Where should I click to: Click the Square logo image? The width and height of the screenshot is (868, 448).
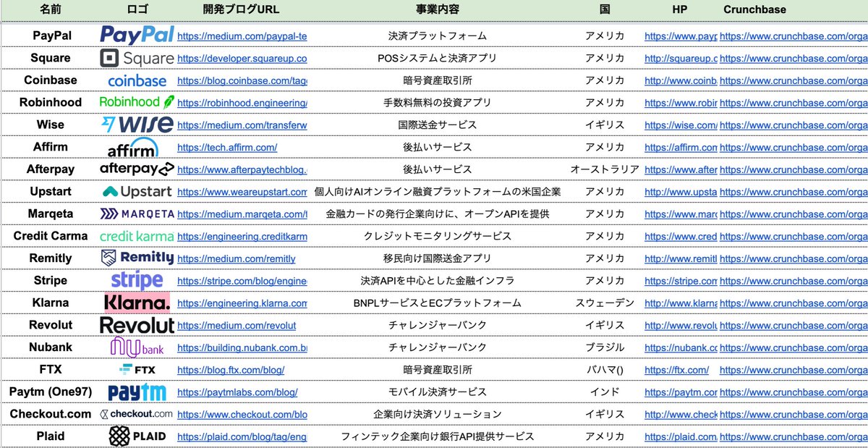137,58
